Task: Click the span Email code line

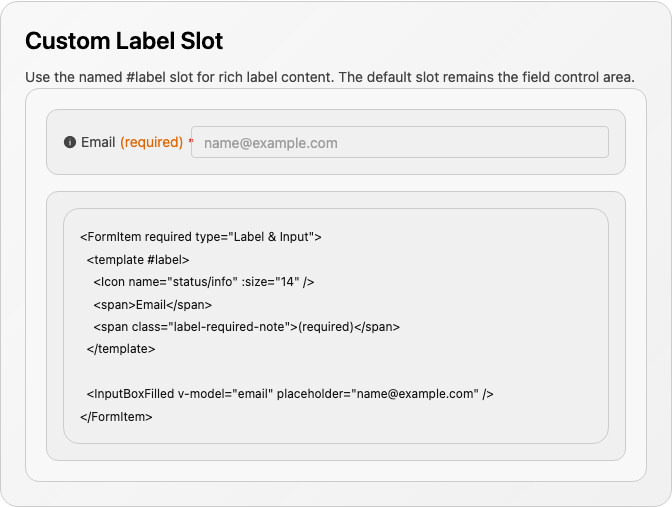Action: click(153, 305)
